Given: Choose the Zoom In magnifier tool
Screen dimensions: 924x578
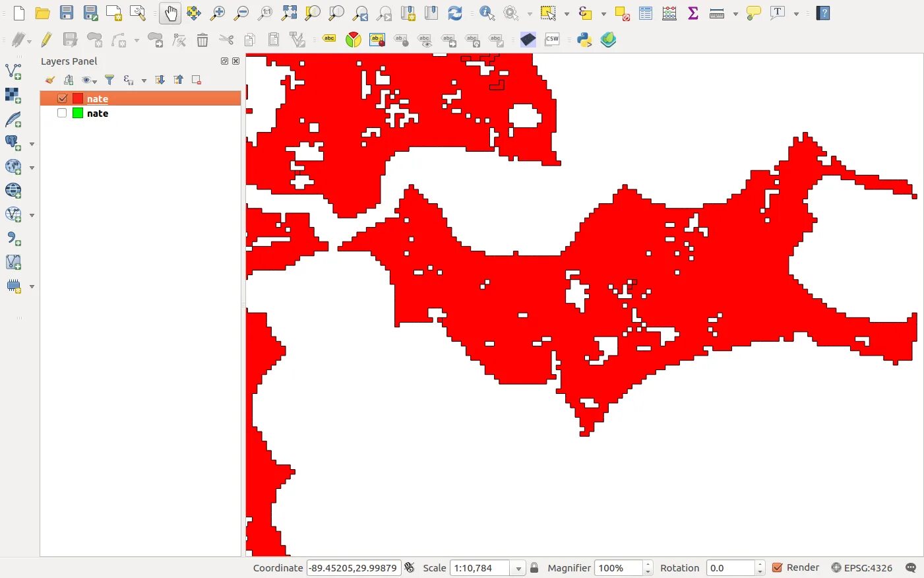Looking at the screenshot, I should (x=218, y=13).
